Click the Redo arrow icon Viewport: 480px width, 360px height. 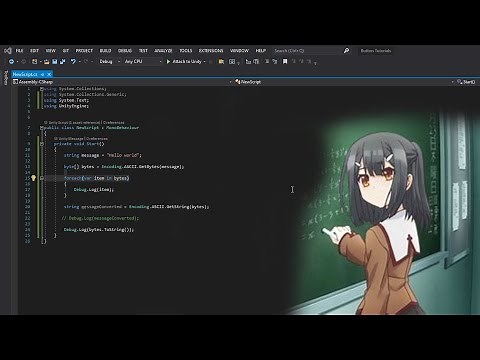[x=86, y=62]
